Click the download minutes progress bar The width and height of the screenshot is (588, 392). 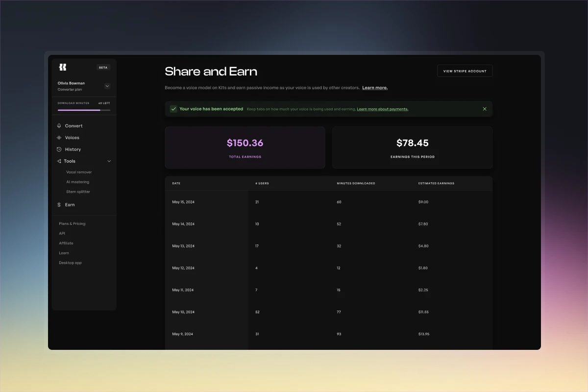(84, 110)
